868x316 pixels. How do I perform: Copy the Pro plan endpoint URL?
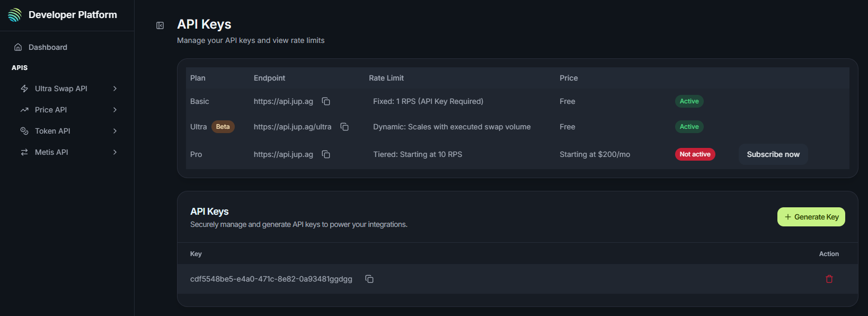(x=326, y=154)
